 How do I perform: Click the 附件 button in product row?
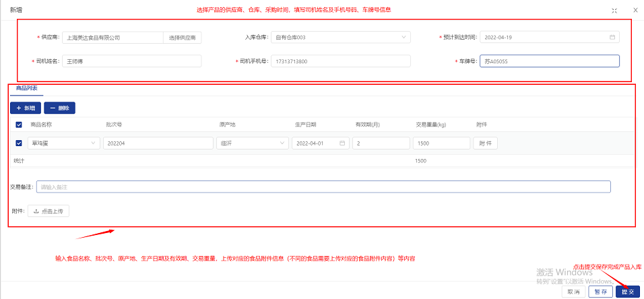486,143
